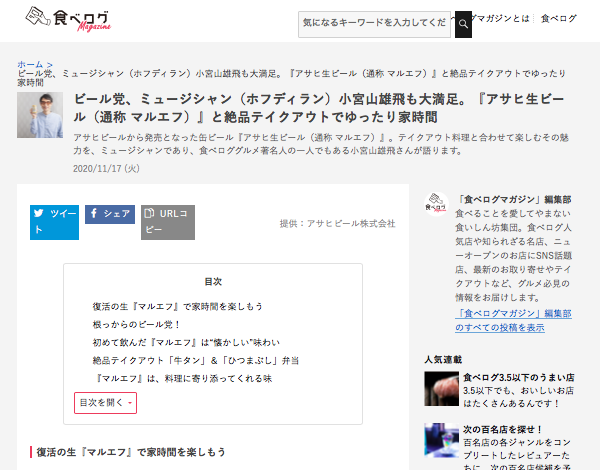Expand the table of contents 目次を開く
Viewport: 600px width, 470px height.
tap(105, 402)
